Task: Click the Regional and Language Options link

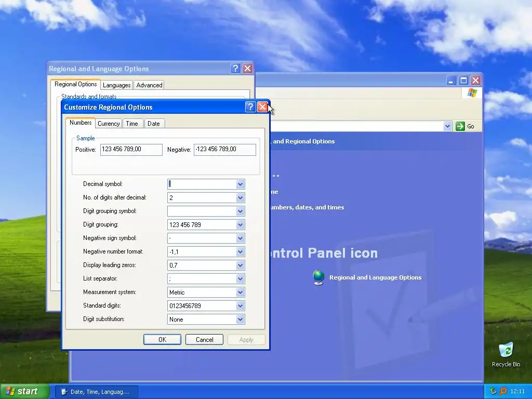Action: (375, 277)
